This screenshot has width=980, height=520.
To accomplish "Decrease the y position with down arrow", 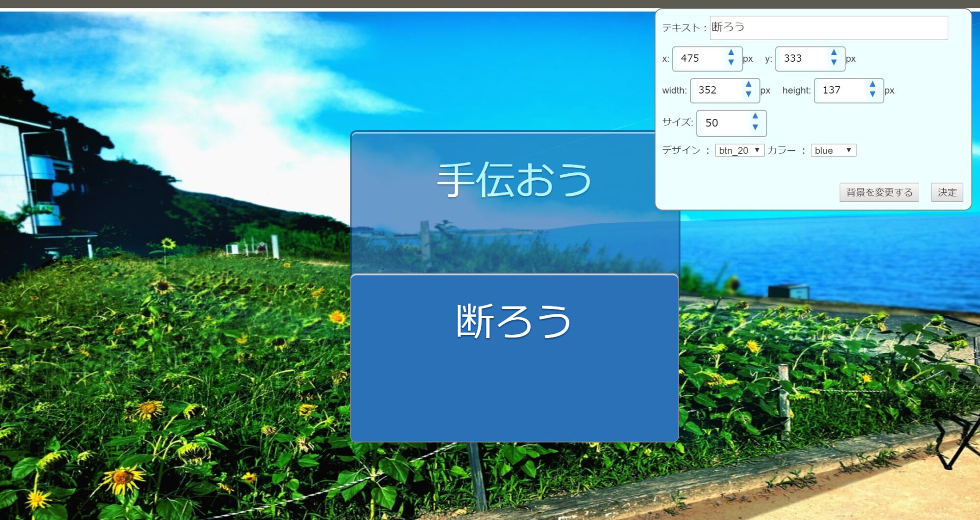I will pos(834,63).
